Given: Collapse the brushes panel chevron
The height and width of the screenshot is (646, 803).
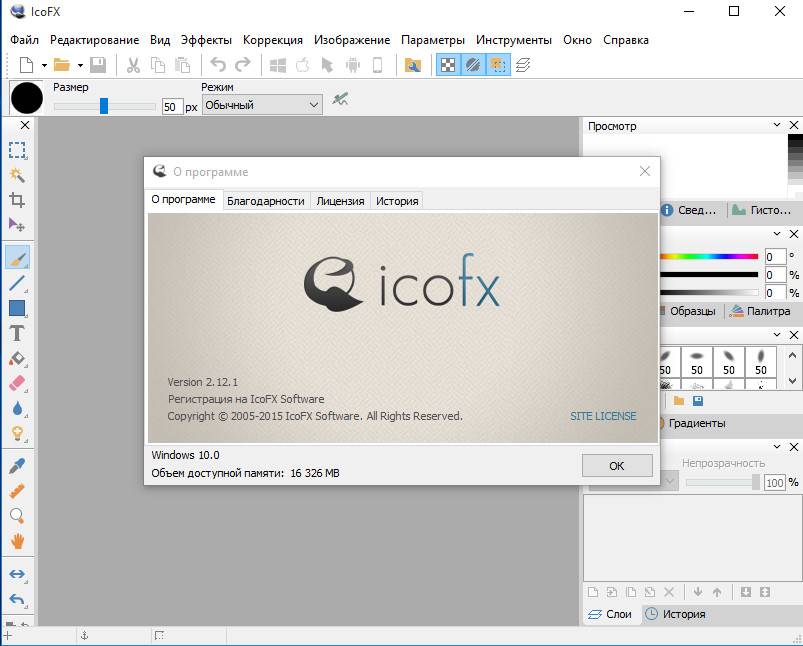Looking at the screenshot, I should click(777, 335).
